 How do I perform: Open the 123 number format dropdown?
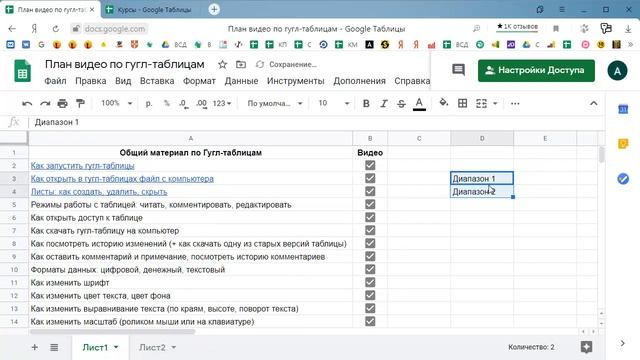coord(222,104)
